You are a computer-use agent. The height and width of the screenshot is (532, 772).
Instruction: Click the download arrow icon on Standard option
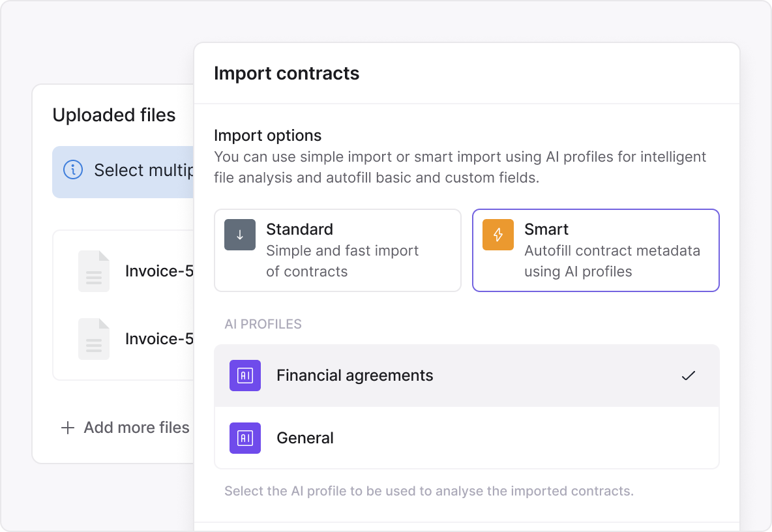point(240,235)
